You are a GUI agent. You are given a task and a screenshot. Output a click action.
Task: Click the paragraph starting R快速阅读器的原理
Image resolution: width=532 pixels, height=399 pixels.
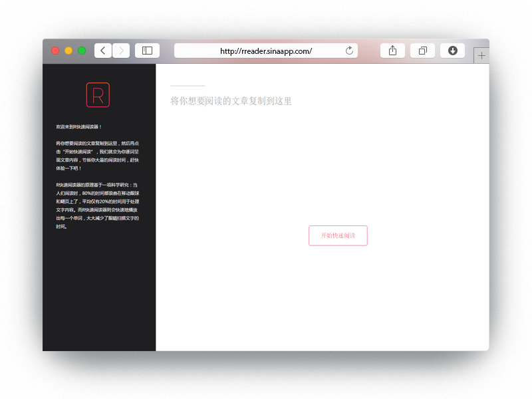[x=97, y=205]
